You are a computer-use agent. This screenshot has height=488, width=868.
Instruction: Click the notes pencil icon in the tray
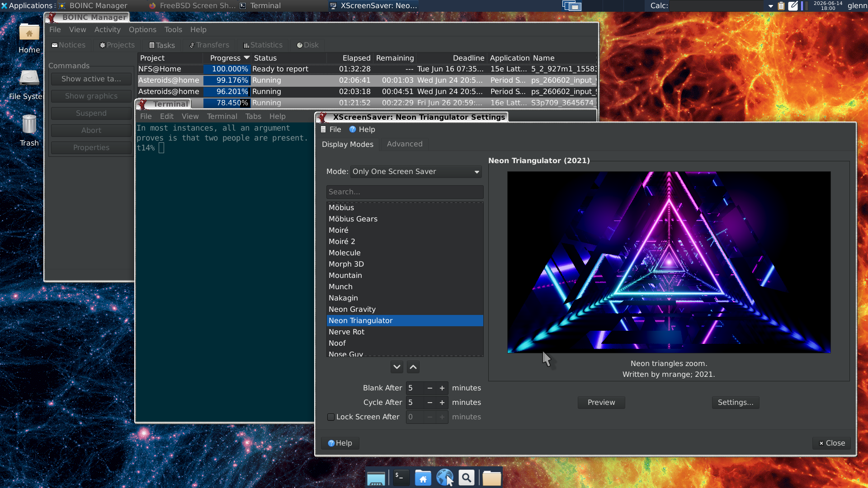coord(793,6)
